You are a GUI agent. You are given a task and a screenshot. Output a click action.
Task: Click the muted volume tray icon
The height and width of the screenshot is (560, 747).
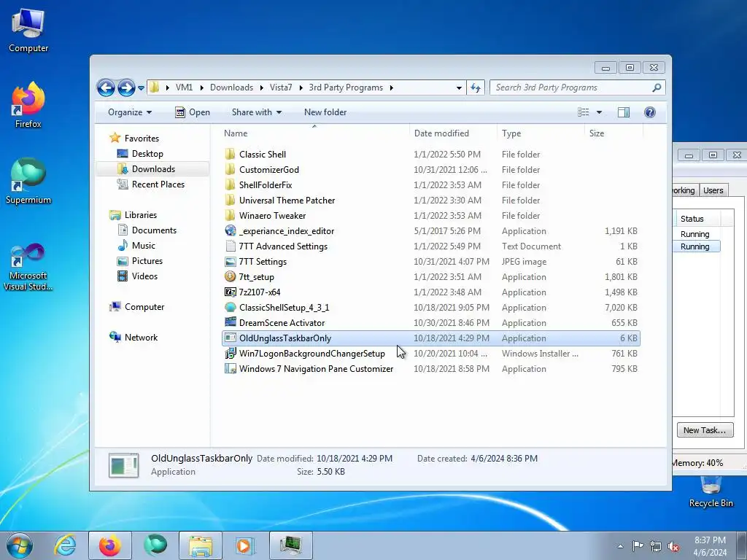[x=673, y=546]
